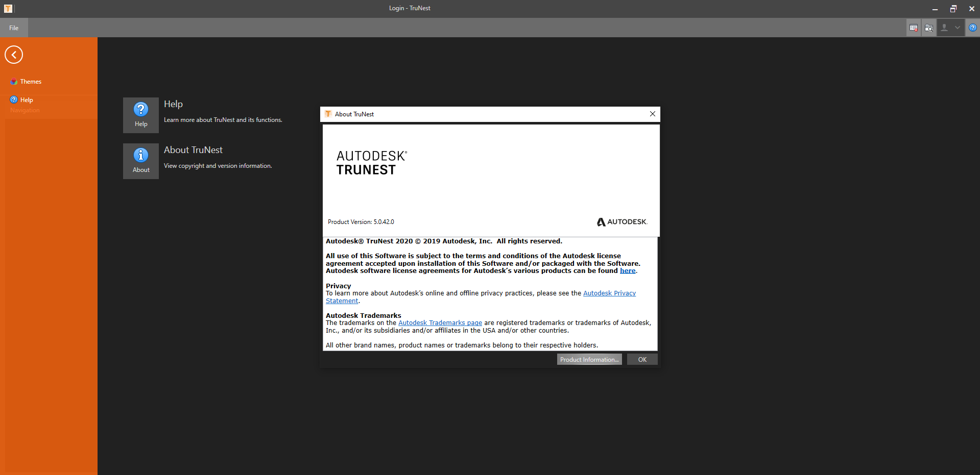Click the TruNest app icon in title bar
Screen dimensions: 980x475
click(x=8, y=9)
